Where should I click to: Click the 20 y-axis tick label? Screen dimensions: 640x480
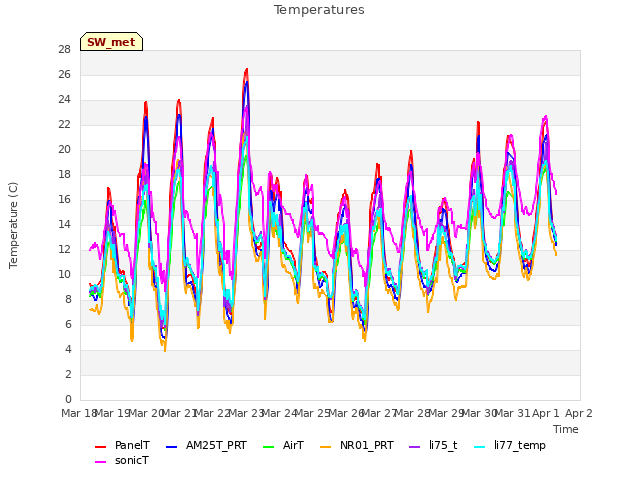tap(64, 150)
